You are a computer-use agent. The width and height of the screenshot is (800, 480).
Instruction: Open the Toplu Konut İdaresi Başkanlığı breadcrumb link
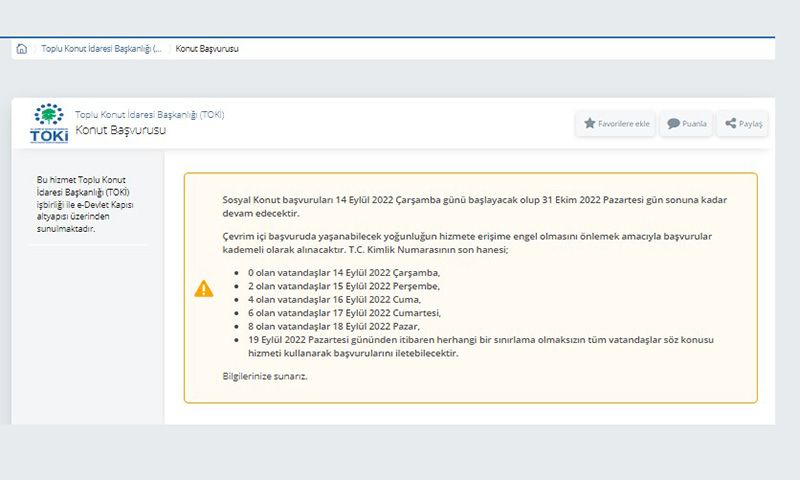pos(101,48)
